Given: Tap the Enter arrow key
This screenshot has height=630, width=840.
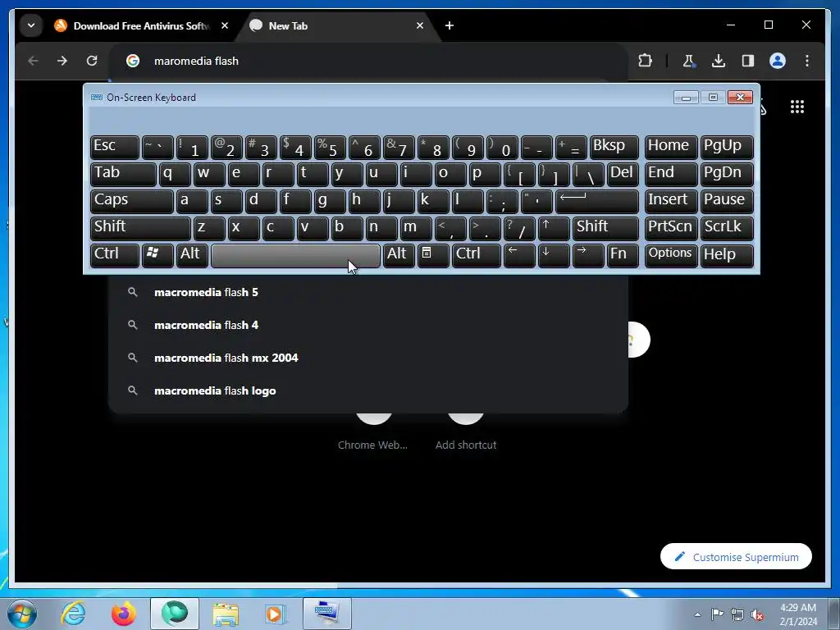Looking at the screenshot, I should [x=597, y=201].
